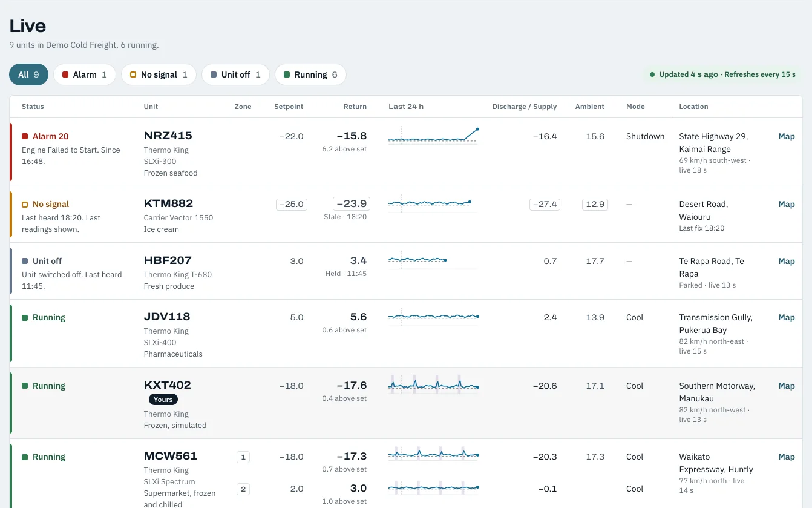Click the HBF207 24-hour sparkline chart
The width and height of the screenshot is (812, 508).
tap(433, 260)
